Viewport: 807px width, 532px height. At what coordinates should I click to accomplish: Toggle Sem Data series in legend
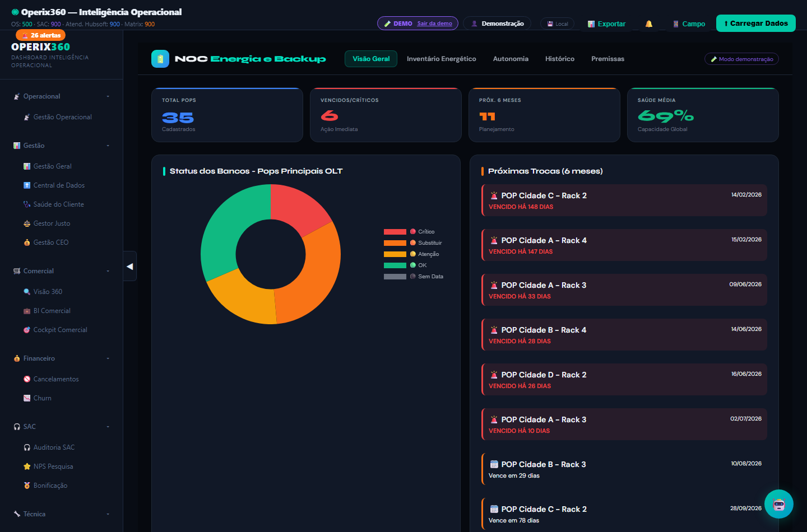click(x=414, y=277)
